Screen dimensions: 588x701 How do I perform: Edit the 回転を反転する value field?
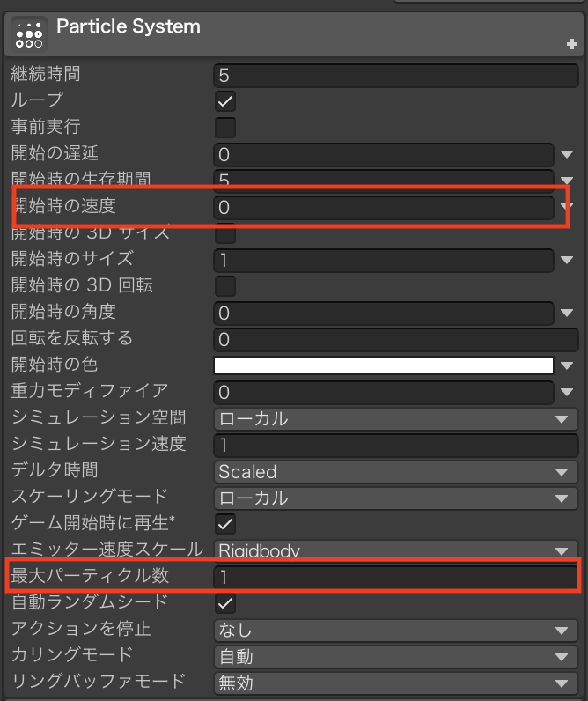[396, 339]
